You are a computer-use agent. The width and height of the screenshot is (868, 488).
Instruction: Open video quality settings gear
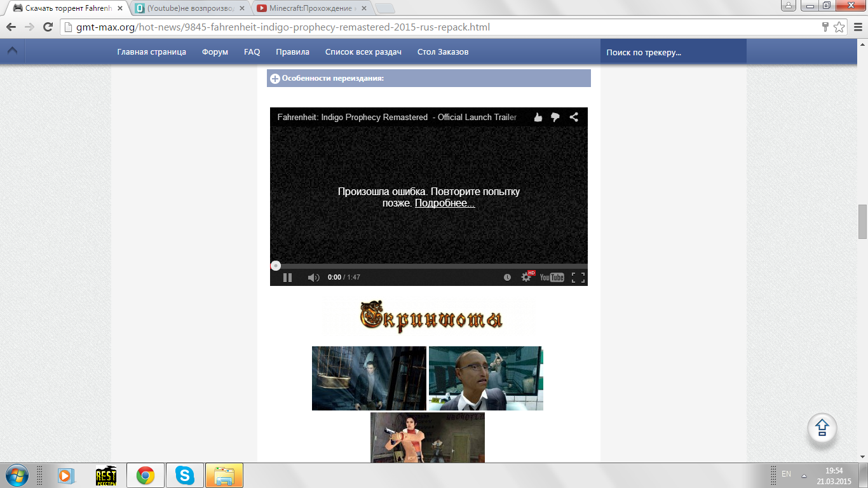[x=526, y=277]
